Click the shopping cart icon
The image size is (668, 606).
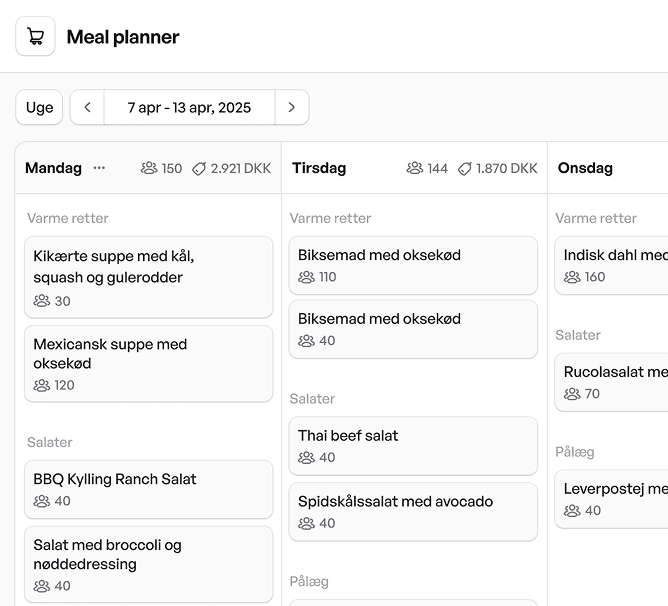point(36,37)
